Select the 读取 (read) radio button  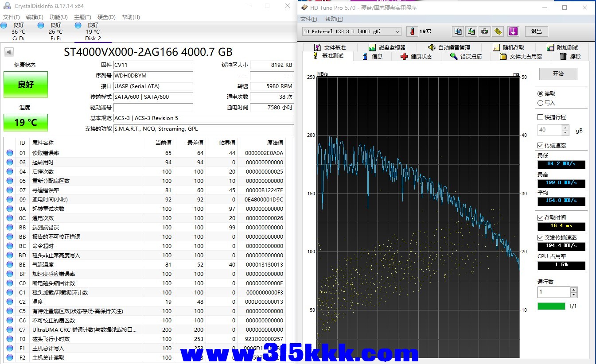(540, 94)
